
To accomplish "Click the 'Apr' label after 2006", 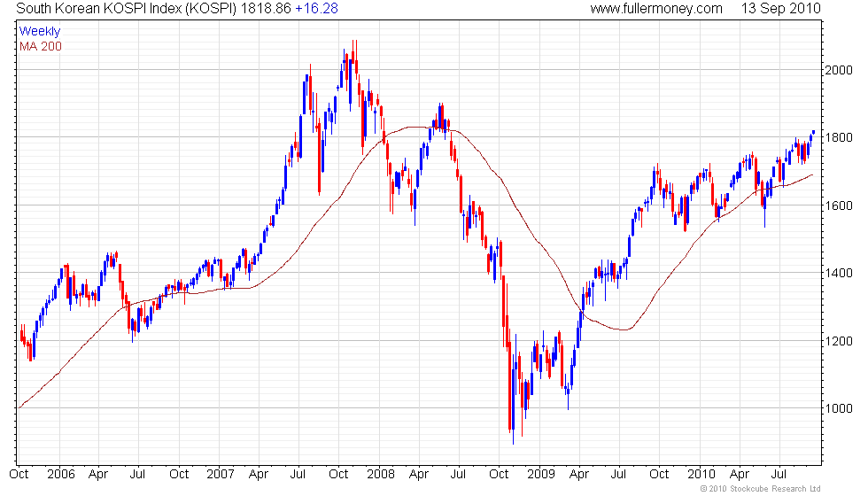I will [98, 475].
